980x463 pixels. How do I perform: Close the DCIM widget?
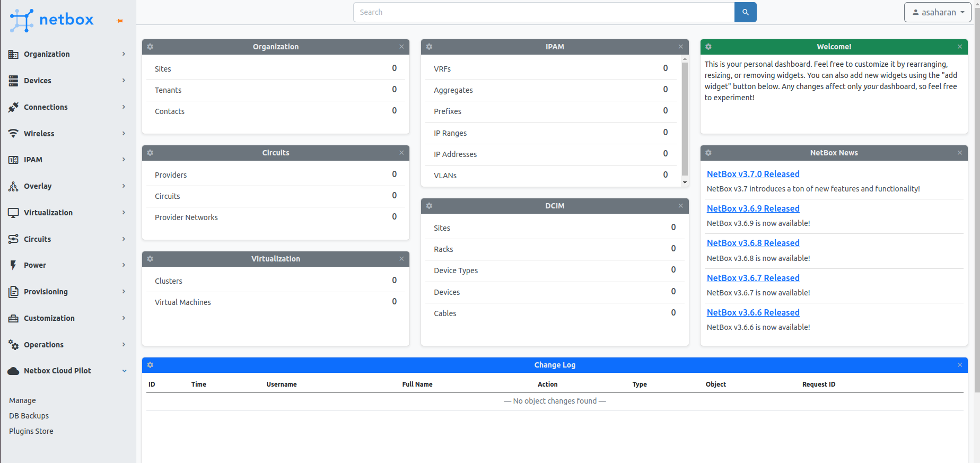point(681,206)
